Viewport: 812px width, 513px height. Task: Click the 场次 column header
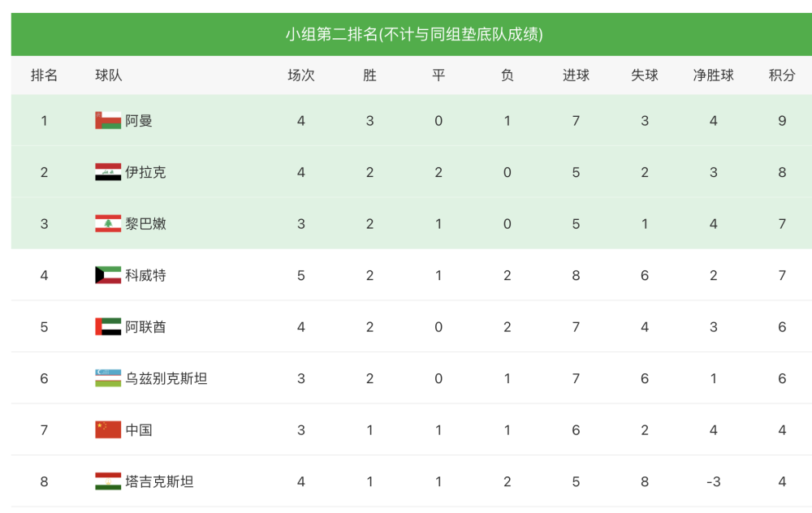(301, 75)
